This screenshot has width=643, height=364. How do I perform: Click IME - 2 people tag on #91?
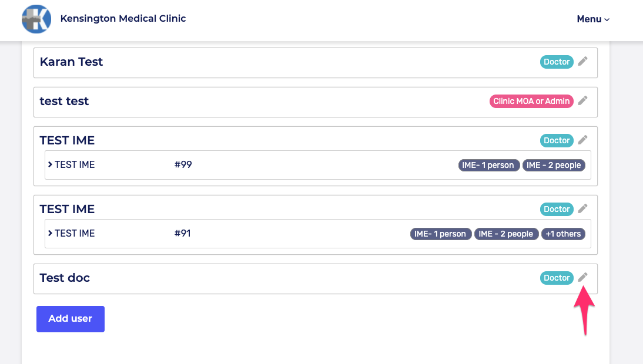click(x=505, y=234)
